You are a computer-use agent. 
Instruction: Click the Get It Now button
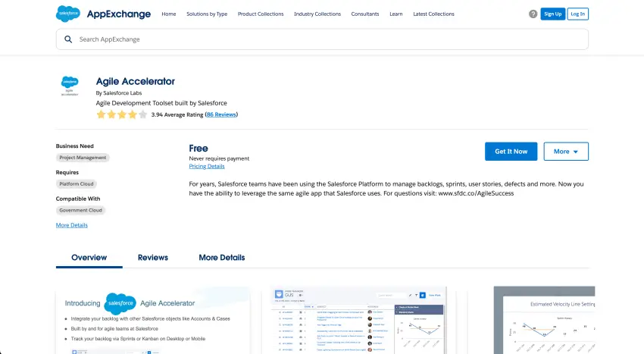(x=511, y=152)
